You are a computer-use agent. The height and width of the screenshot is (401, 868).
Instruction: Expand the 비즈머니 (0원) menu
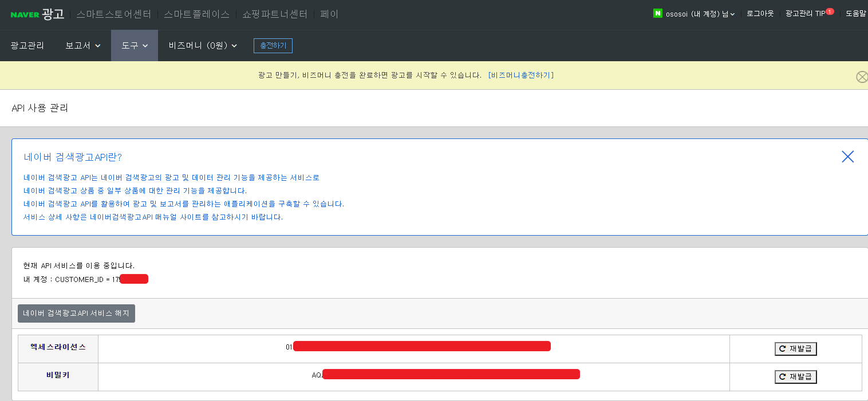203,45
